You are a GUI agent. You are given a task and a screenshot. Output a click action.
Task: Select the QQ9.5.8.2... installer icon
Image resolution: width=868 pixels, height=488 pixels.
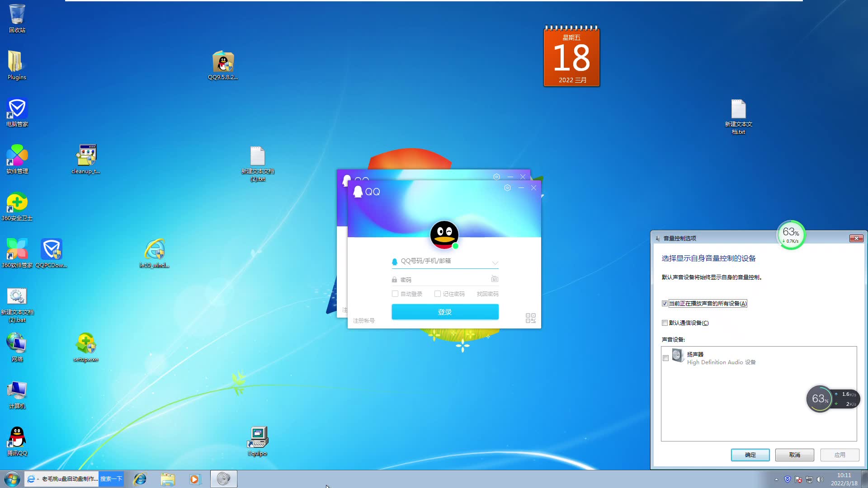223,65
